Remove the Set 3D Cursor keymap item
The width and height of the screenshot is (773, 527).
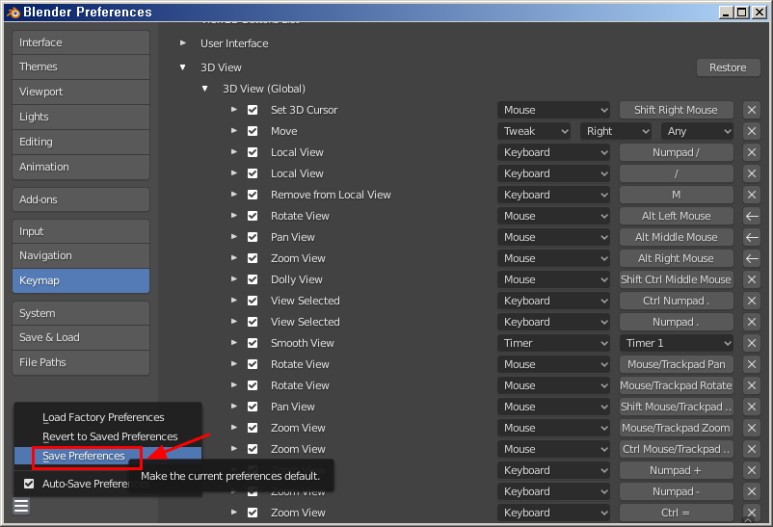click(x=751, y=110)
